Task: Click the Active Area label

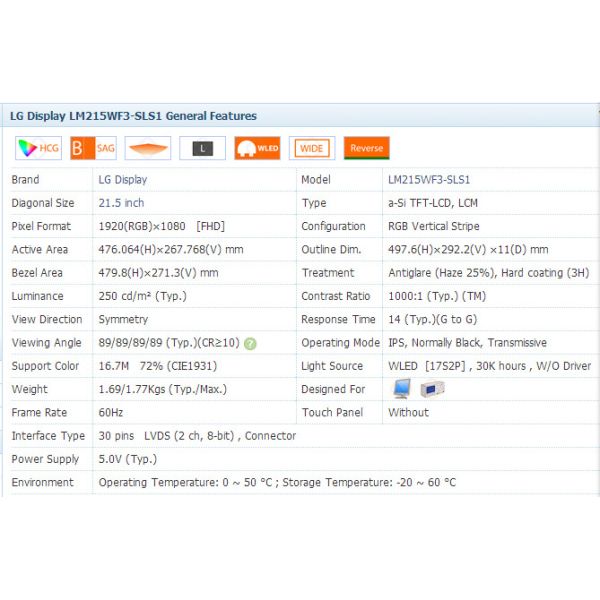Action: pyautogui.click(x=40, y=250)
